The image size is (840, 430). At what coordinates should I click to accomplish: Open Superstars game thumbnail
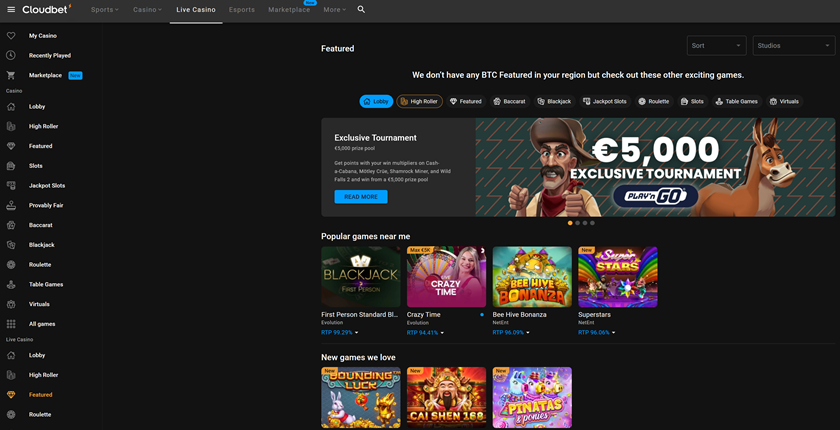[x=618, y=277]
